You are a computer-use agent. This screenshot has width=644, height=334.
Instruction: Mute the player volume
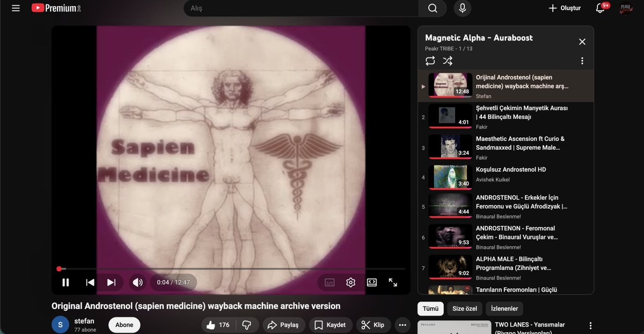click(x=138, y=282)
